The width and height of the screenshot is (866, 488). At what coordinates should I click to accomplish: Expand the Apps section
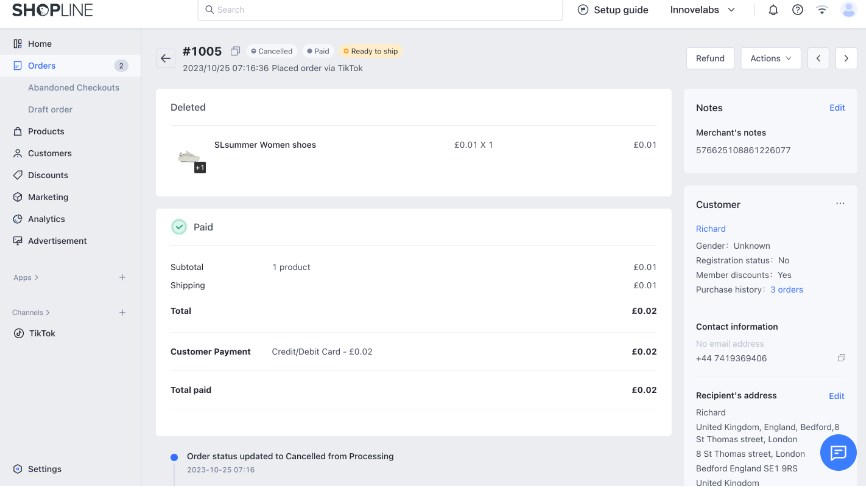coord(26,277)
